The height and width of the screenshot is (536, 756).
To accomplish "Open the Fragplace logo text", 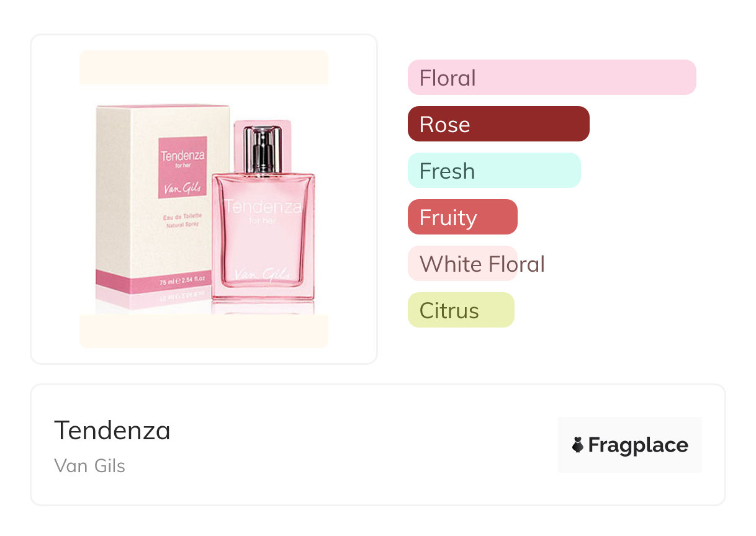I will tap(638, 445).
